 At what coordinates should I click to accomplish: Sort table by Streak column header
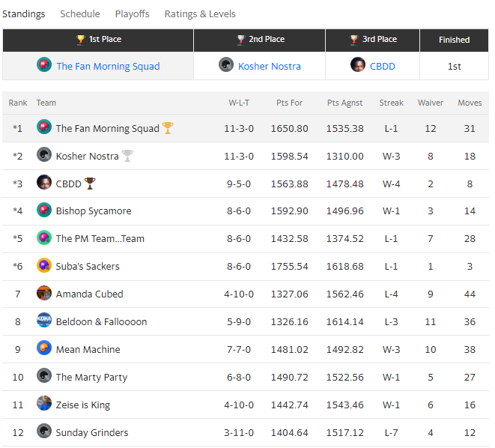(391, 103)
